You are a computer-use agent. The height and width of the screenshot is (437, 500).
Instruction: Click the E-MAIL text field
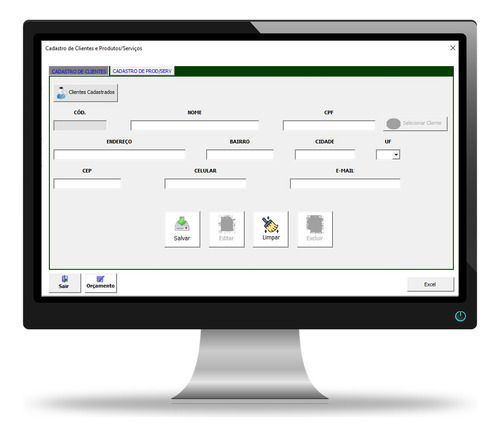click(x=345, y=183)
